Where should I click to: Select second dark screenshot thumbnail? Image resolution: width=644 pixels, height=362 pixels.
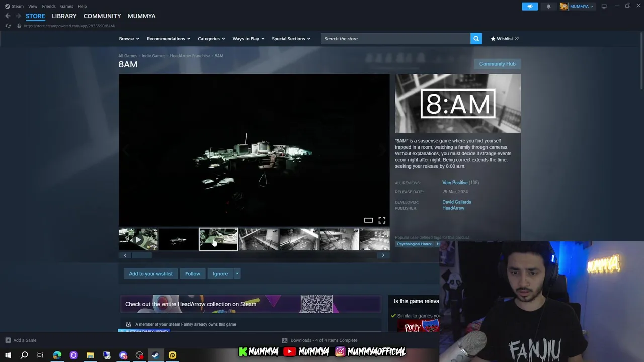pos(178,239)
